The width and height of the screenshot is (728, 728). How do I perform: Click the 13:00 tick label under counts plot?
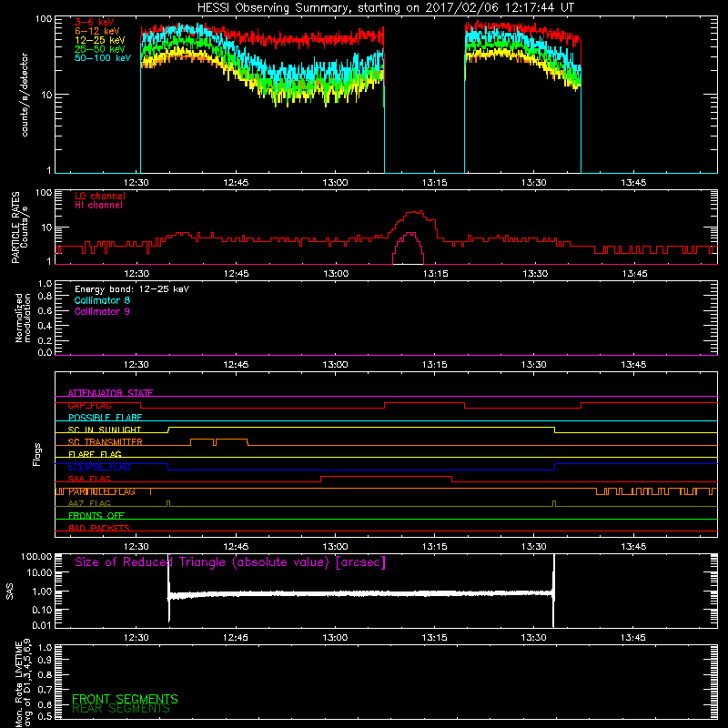click(x=335, y=183)
